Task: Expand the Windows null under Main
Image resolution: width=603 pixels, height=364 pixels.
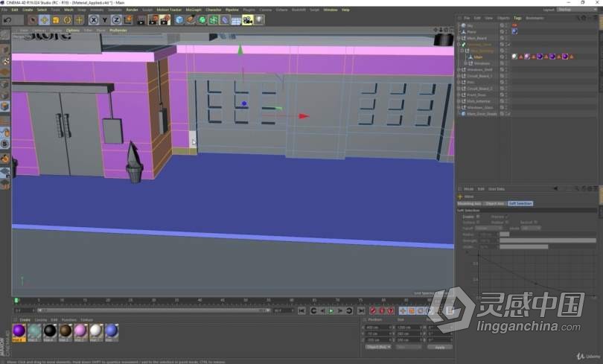Action: [466, 63]
